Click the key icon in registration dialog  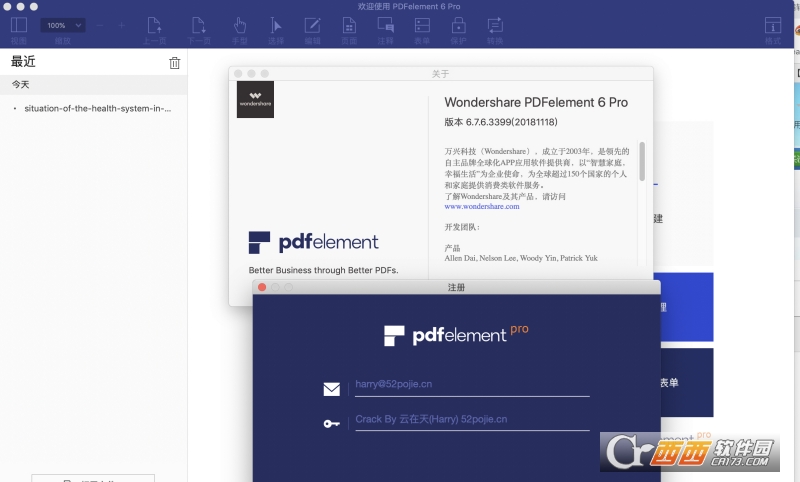coord(332,423)
